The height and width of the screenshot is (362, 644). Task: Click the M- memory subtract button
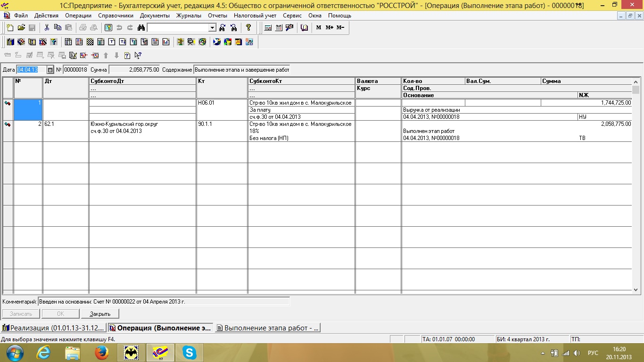pos(340,28)
